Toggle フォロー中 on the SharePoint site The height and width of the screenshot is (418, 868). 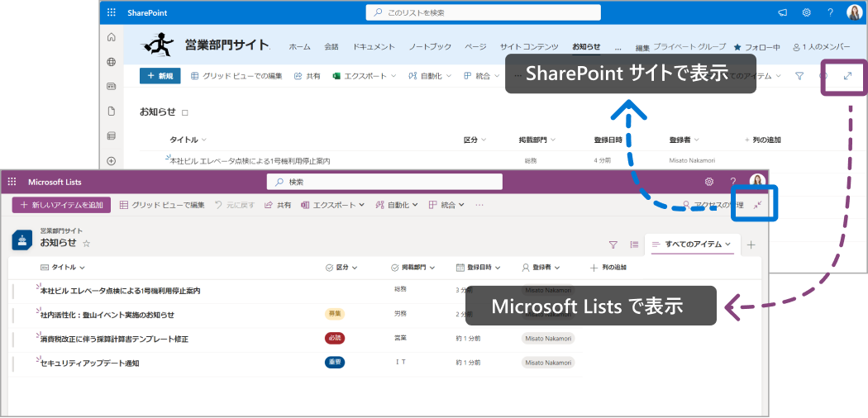coord(756,48)
